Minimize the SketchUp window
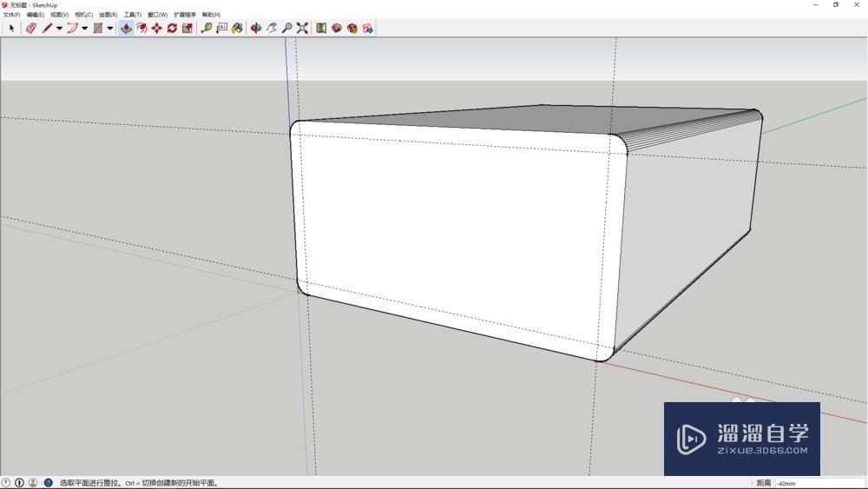This screenshot has width=868, height=489. point(815,4)
